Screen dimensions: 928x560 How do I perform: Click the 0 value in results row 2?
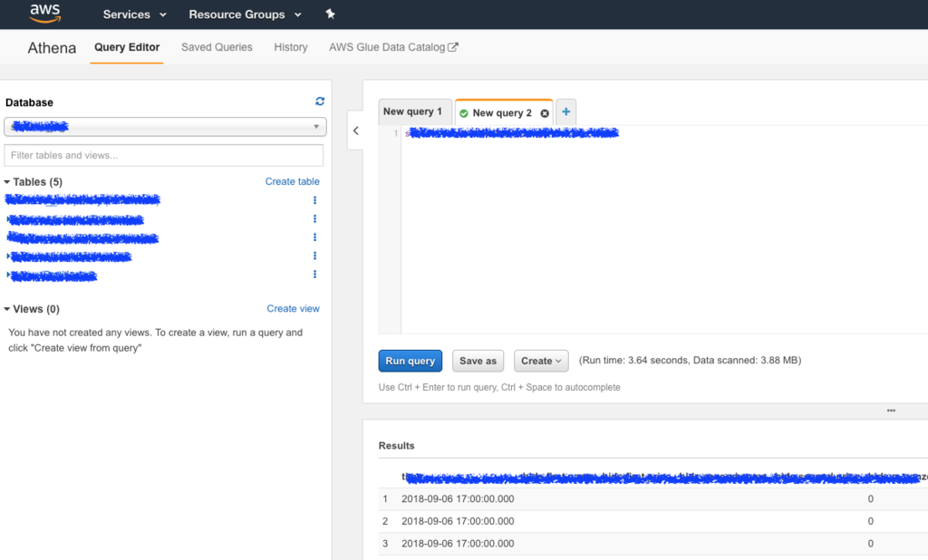pyautogui.click(x=871, y=522)
